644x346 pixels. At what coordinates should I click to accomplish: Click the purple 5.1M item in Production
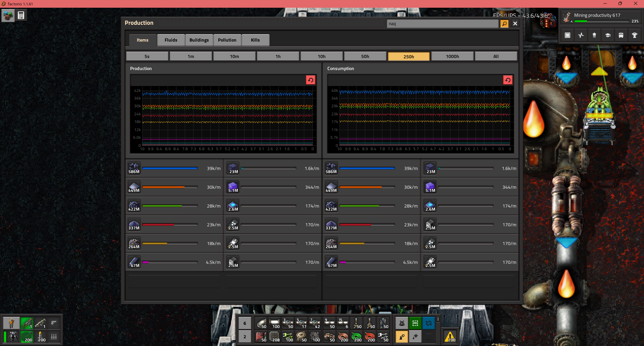[233, 187]
